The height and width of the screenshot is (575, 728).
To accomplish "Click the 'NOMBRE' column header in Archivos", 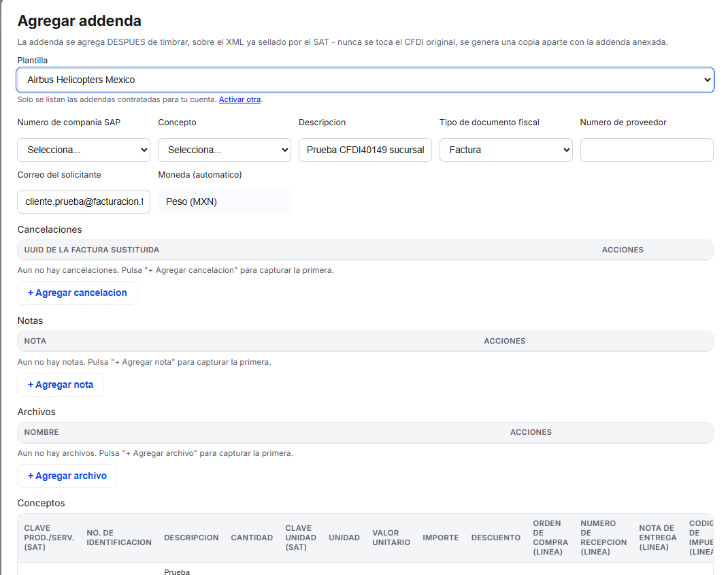I will pyautogui.click(x=42, y=432).
